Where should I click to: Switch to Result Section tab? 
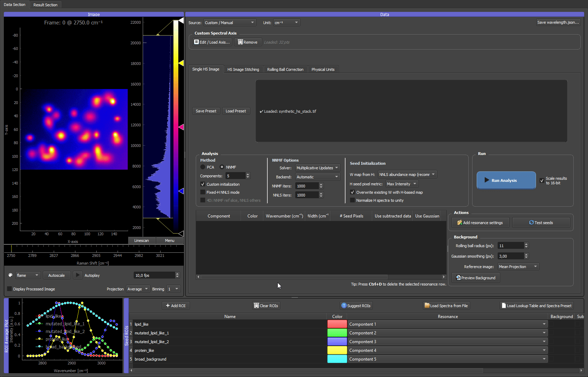pyautogui.click(x=45, y=5)
